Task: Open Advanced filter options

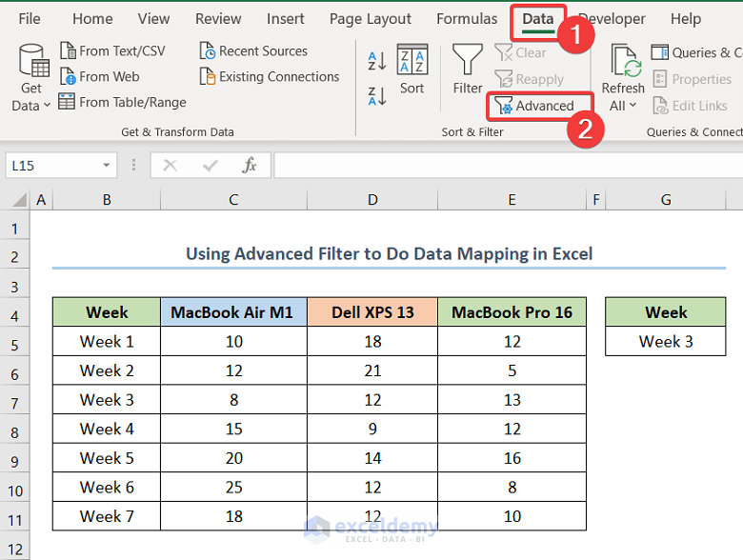Action: point(534,106)
